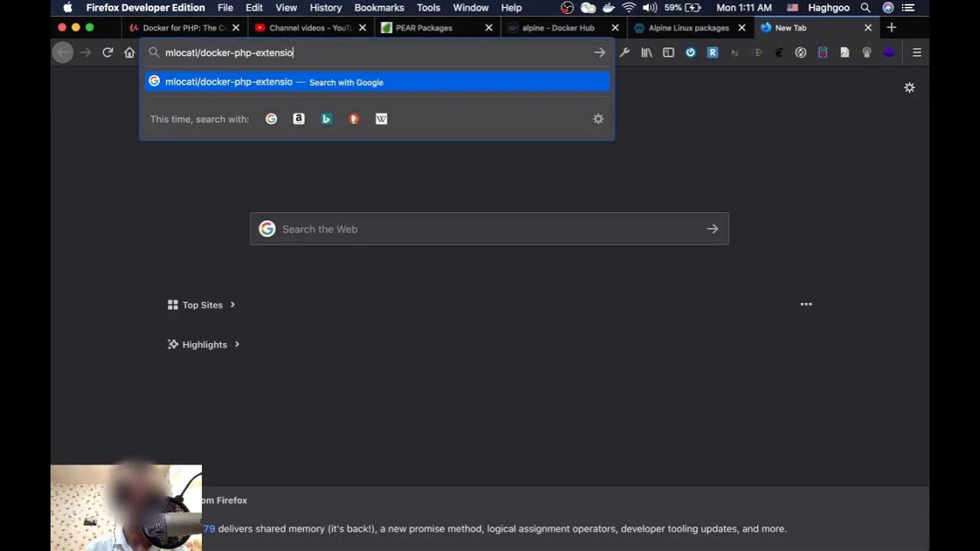Click the blue power extension icon
This screenshot has height=551, width=980.
click(691, 53)
